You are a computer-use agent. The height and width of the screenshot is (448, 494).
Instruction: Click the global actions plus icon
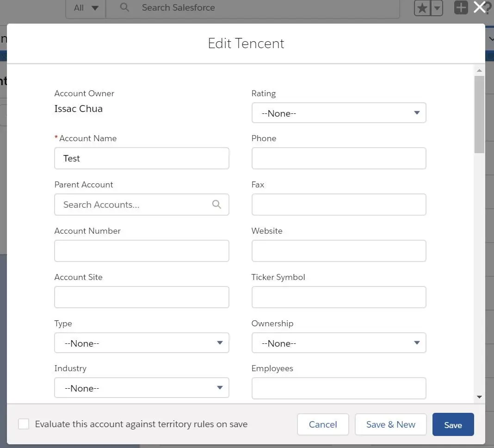(x=461, y=7)
